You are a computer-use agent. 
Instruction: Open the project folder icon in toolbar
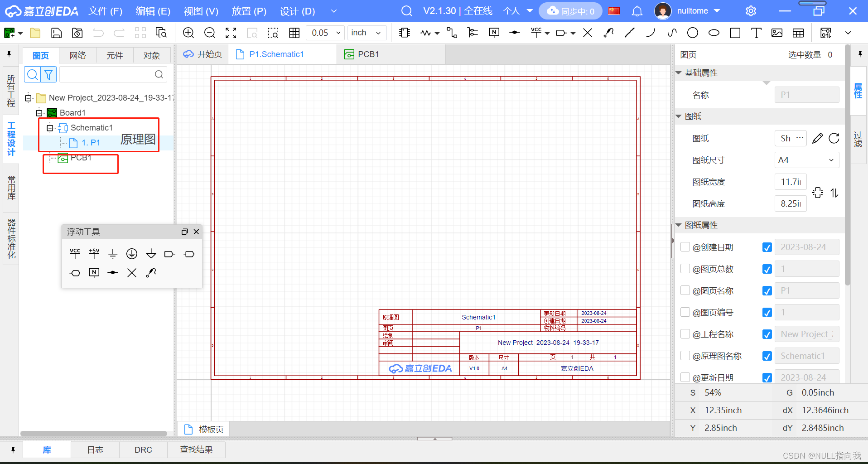(35, 33)
